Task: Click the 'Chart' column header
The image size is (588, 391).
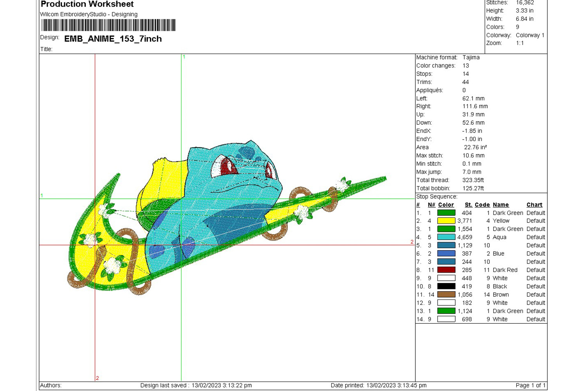Action: click(534, 205)
